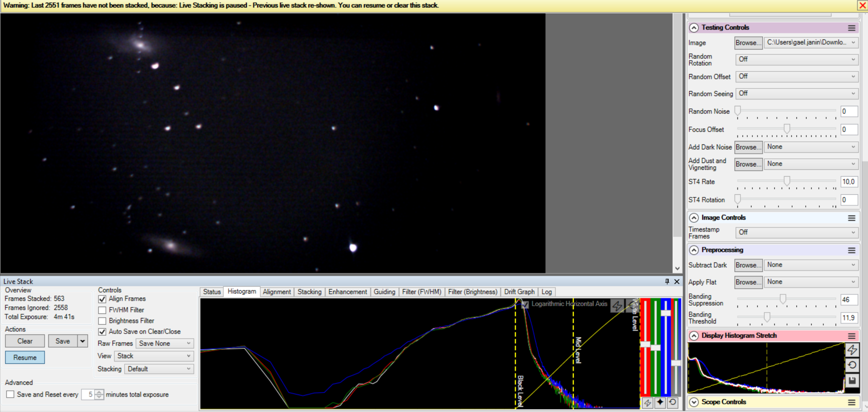Screen dimensions: 868x412
Task: Enable the FWHM Filter checkbox
Action: (x=102, y=310)
